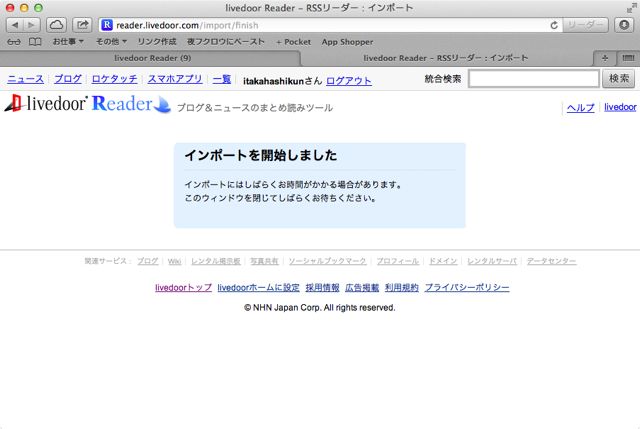Open the Downloads toolbar icon

pyautogui.click(x=624, y=25)
